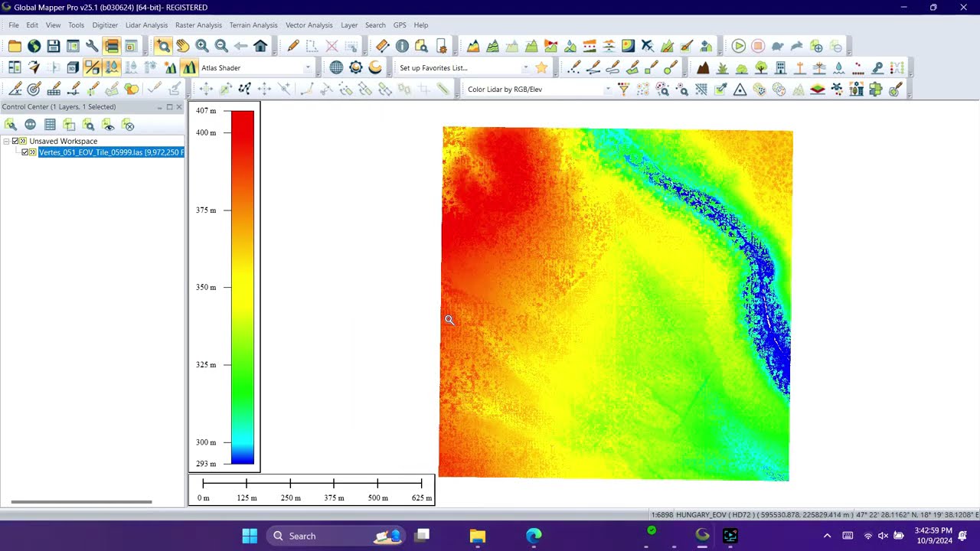Open the Overlay Control Center layers icon

point(112,47)
